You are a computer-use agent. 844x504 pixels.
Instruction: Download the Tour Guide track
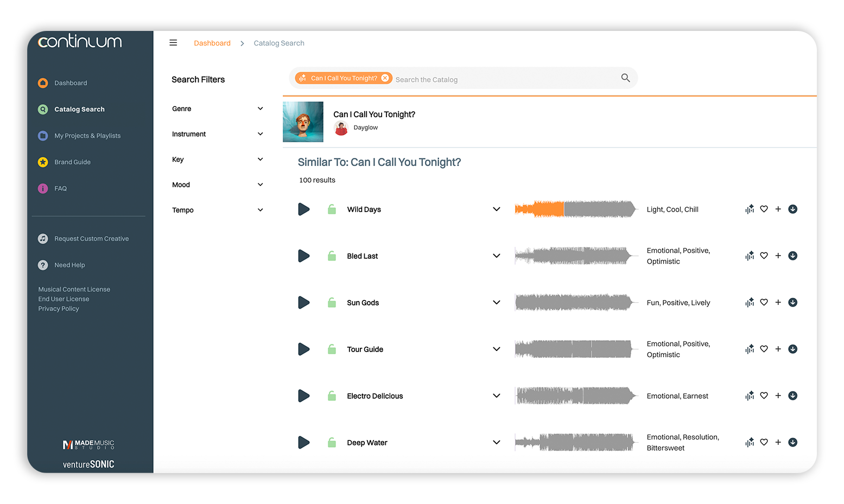pos(792,349)
